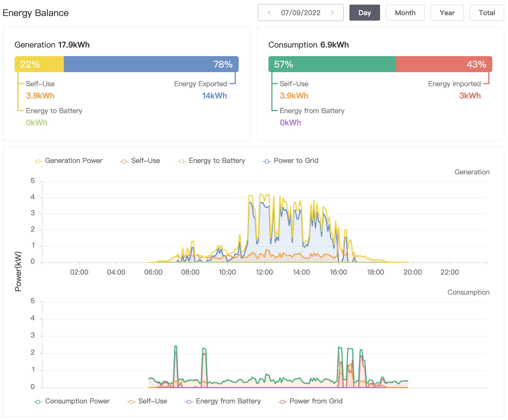Click the Power to Grid legend marker
This screenshot has height=420, width=508.
[266, 161]
